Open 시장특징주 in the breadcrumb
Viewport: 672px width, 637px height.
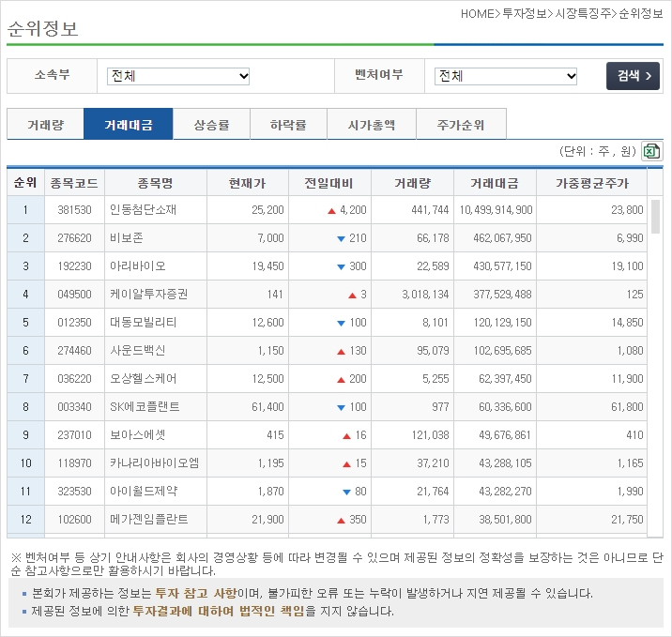[583, 14]
